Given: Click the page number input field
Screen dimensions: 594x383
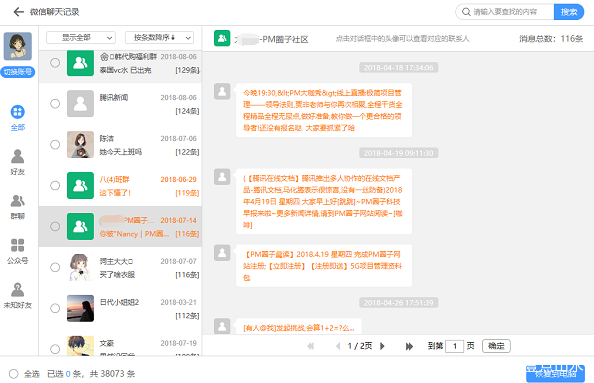Looking at the screenshot, I should pyautogui.click(x=455, y=346).
